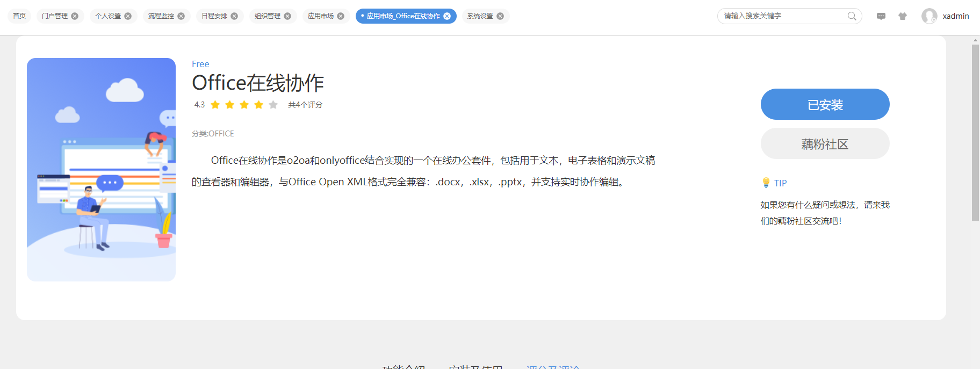Switch to the 门户管理 tab
This screenshot has height=369, width=980.
[55, 16]
